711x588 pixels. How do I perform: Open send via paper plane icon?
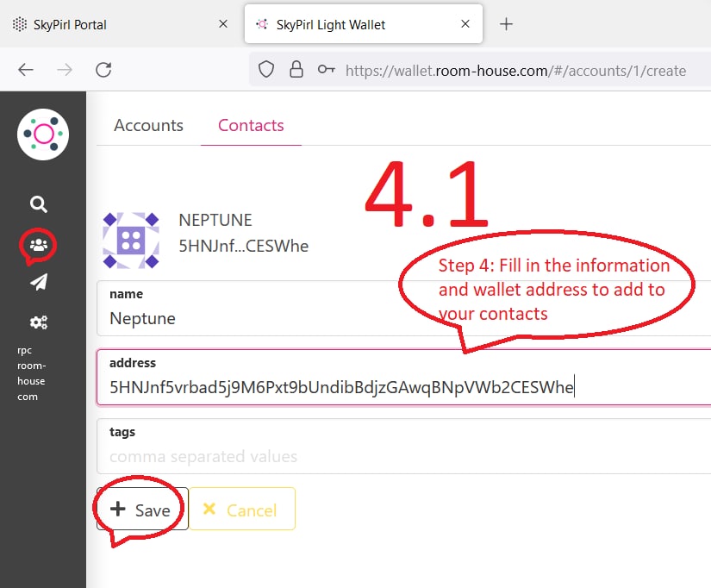[x=39, y=282]
